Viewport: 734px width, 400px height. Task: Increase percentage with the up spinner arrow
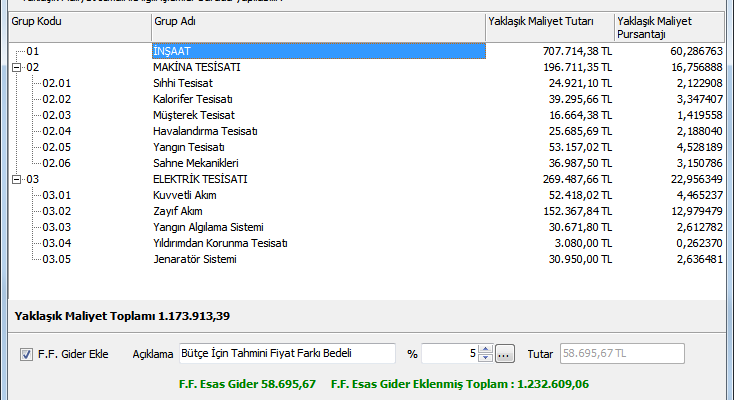(x=486, y=349)
